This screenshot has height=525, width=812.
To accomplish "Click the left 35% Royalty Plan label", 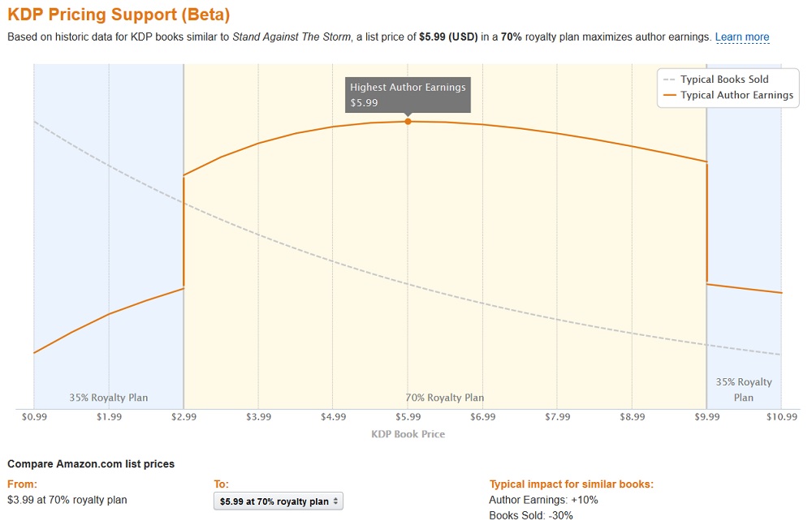I will coord(109,398).
